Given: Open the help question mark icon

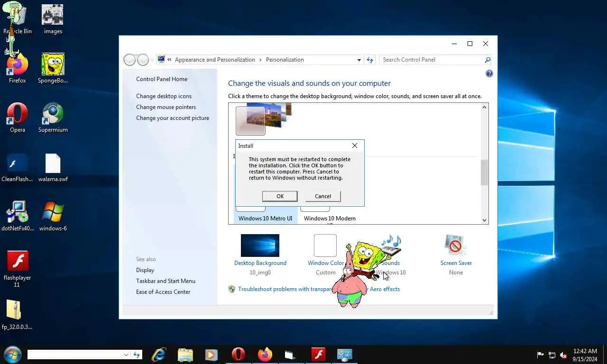Looking at the screenshot, I should [489, 73].
